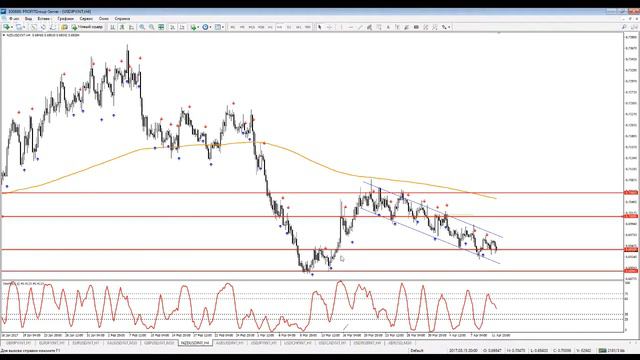This screenshot has width=640, height=360.
Task: Click the Periods clock icon
Action: point(205,27)
